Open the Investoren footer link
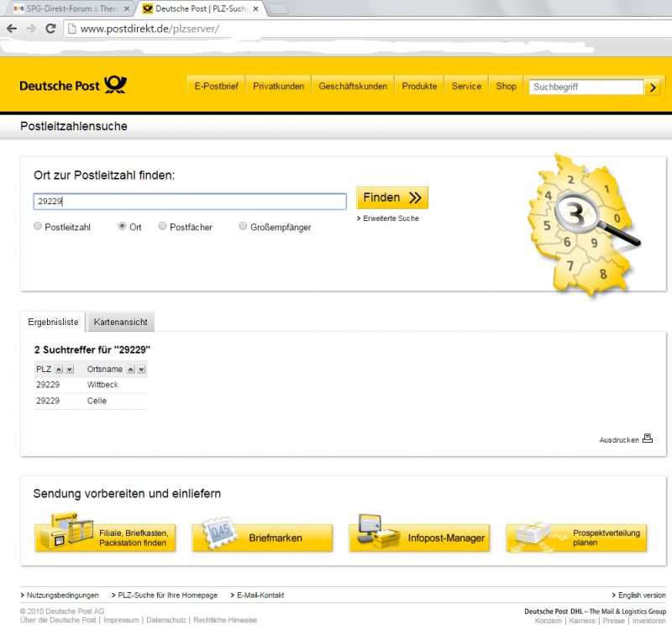This screenshot has width=672, height=630. [x=648, y=621]
